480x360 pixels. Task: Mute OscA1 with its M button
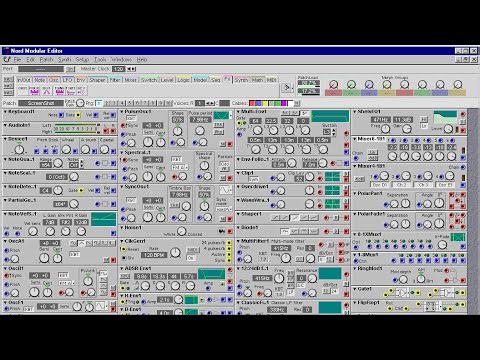pyautogui.click(x=106, y=260)
